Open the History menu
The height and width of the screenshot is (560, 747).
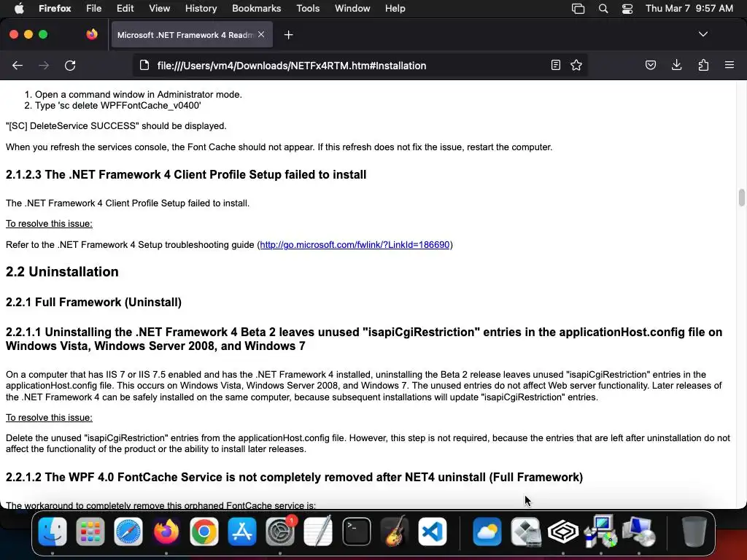click(x=201, y=9)
